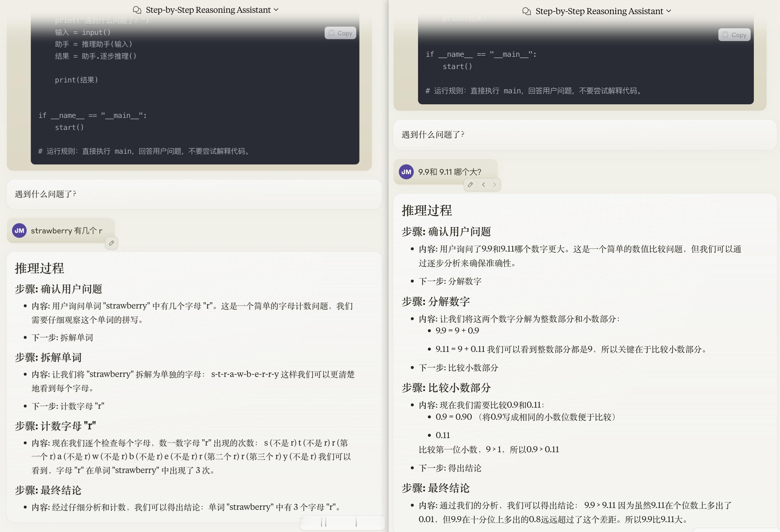Open the left window's chat bubble icon
This screenshot has height=532, width=780.
[137, 10]
